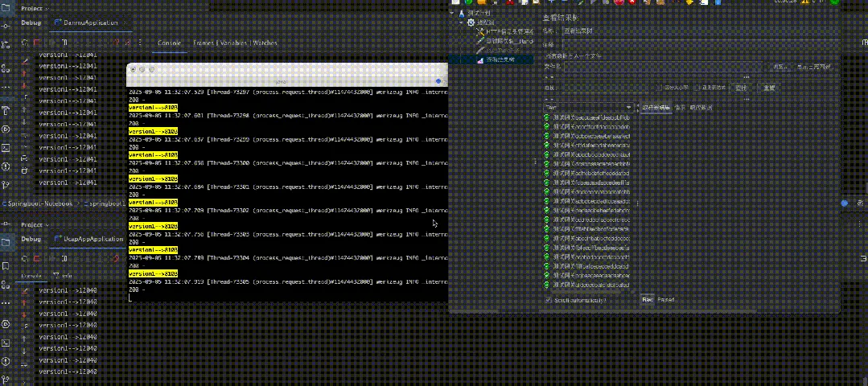Click the filename input field in JMeter

[664, 67]
